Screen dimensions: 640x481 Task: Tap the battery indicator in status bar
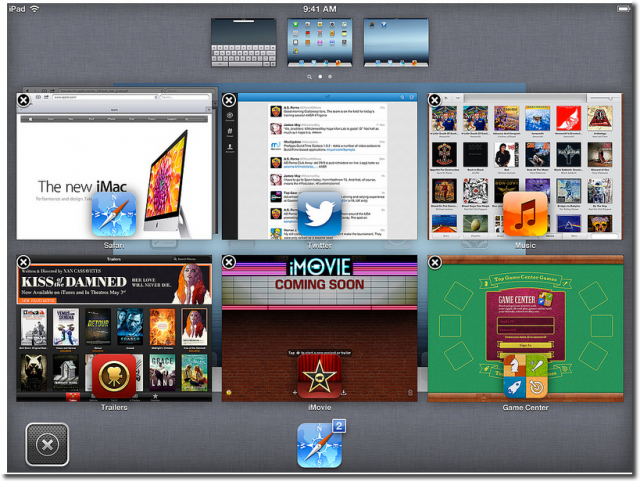click(x=624, y=9)
